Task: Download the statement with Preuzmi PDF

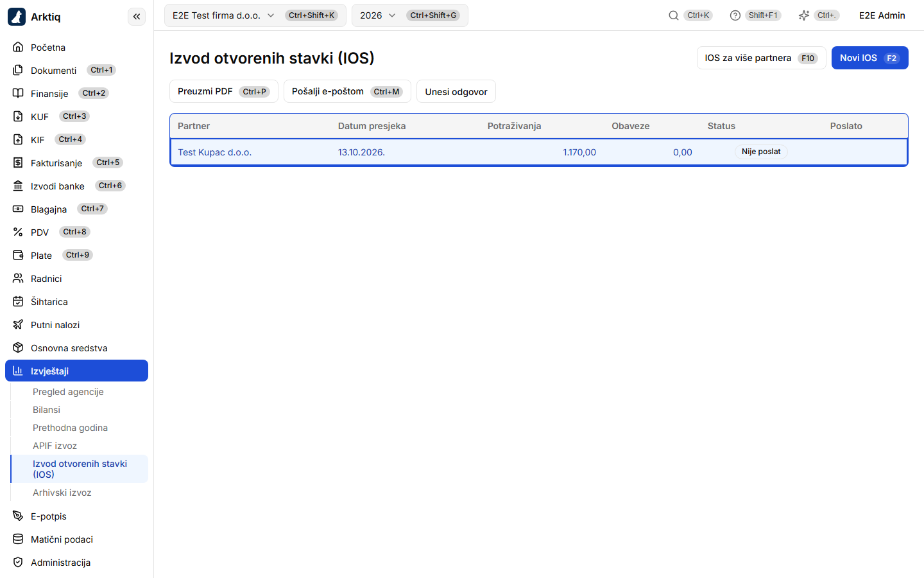Action: coord(223,91)
